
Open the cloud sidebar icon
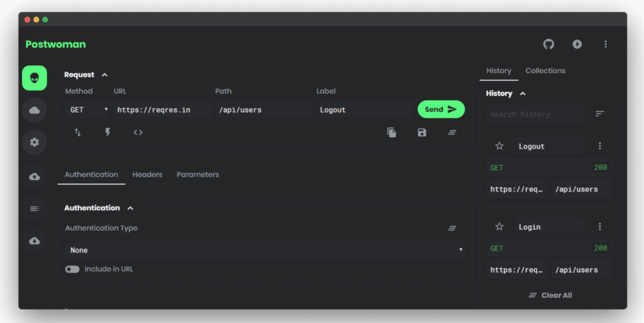coord(35,110)
